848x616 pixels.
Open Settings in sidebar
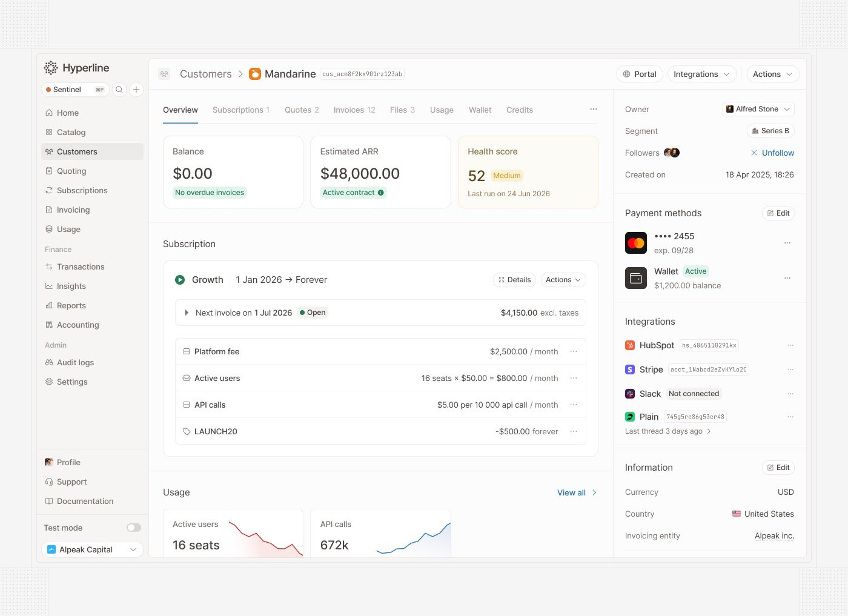(x=92, y=382)
